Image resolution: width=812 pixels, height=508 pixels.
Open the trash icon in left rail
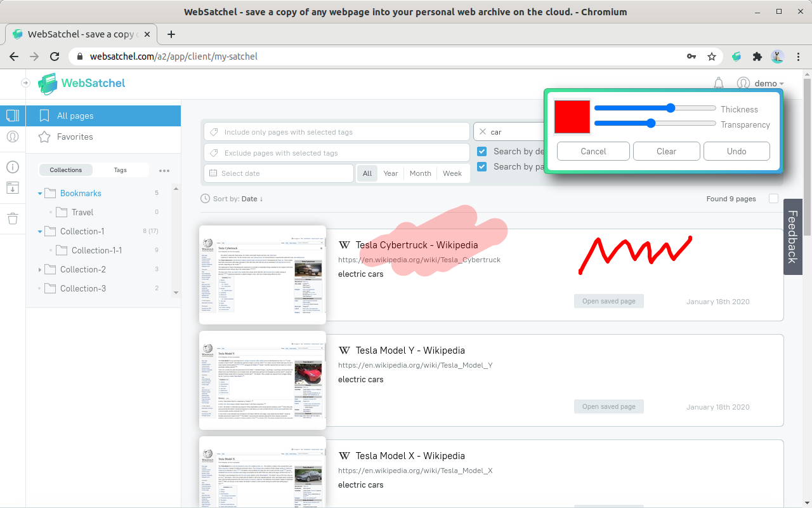point(13,218)
